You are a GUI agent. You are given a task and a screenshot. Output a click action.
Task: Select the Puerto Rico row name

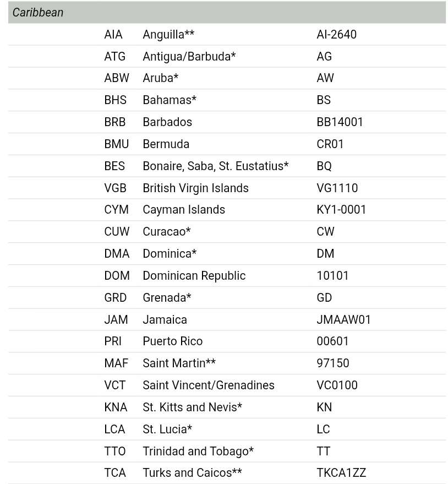coord(172,341)
